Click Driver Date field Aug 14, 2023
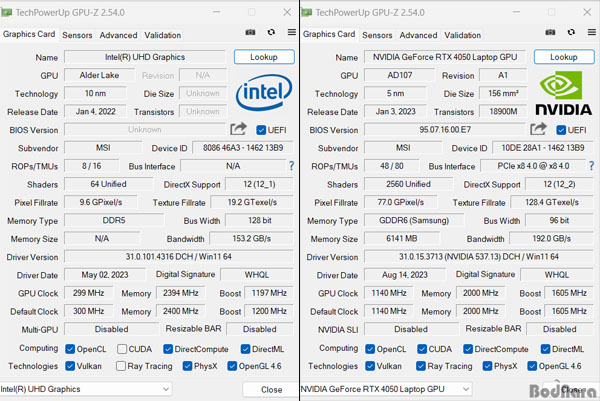 point(405,275)
